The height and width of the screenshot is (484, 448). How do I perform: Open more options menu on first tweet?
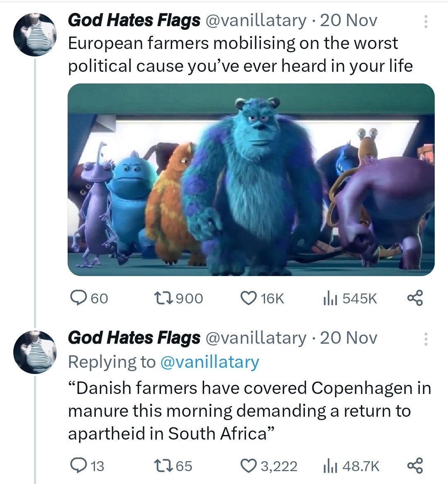point(426,21)
